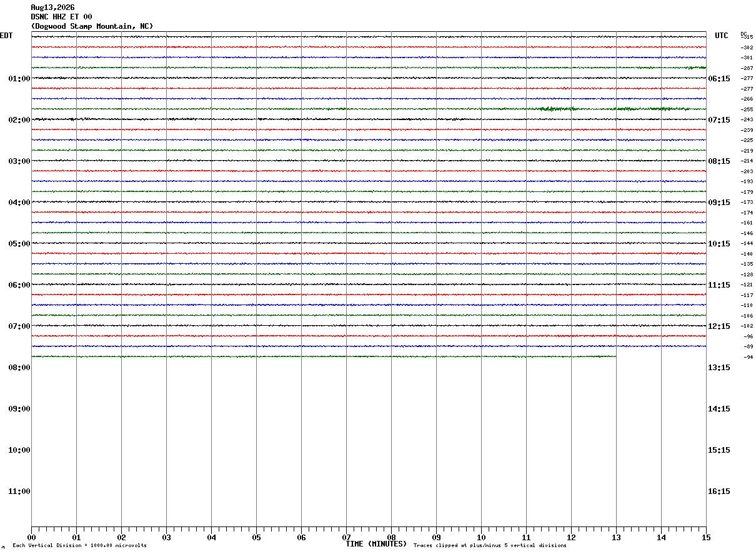Click the UTC column header

coord(722,36)
